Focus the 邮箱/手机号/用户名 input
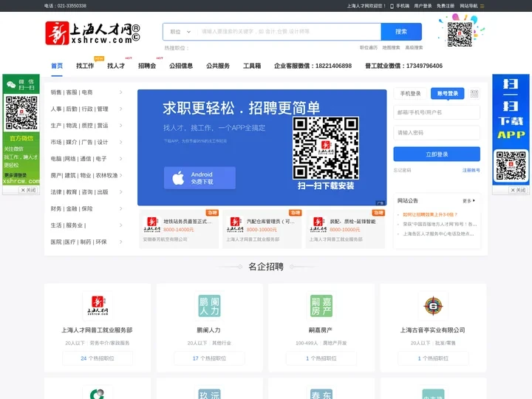The height and width of the screenshot is (399, 532). pos(437,112)
